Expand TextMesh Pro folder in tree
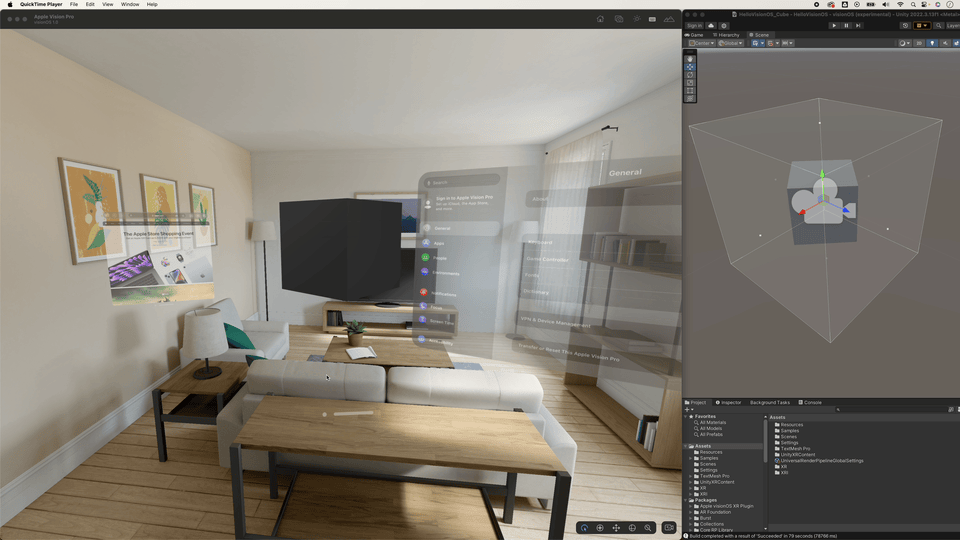The image size is (960, 540). [x=691, y=476]
